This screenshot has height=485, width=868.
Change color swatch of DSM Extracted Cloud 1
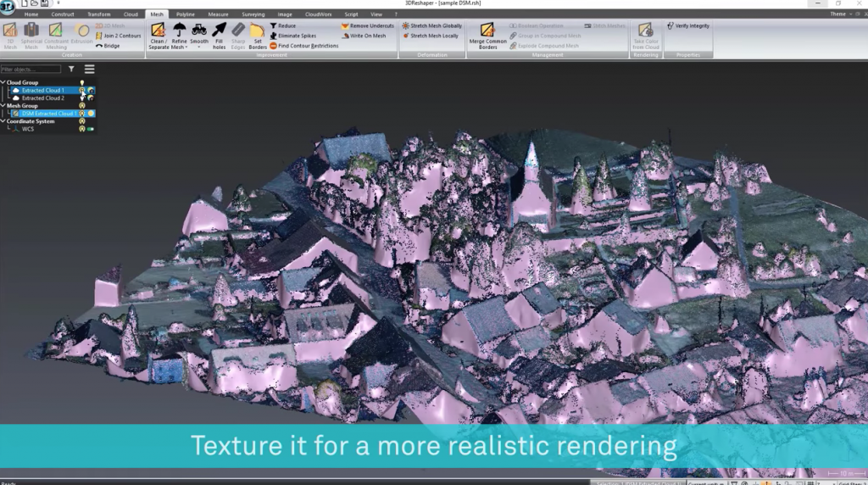(x=91, y=114)
